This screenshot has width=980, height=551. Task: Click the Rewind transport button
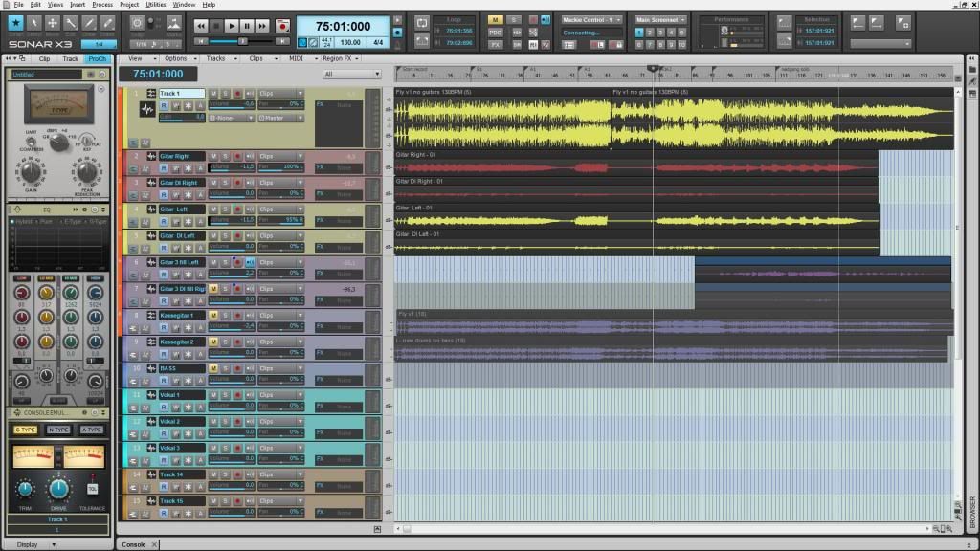pyautogui.click(x=201, y=26)
